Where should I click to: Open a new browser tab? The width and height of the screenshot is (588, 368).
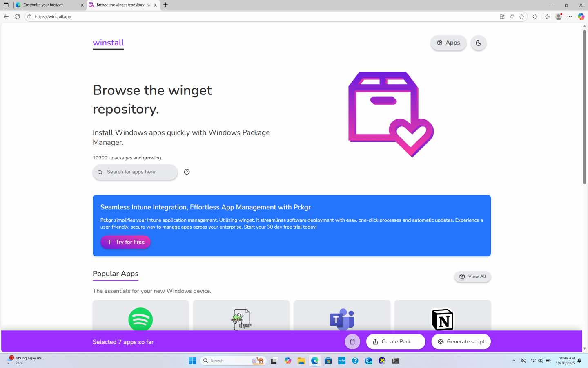[x=165, y=5]
